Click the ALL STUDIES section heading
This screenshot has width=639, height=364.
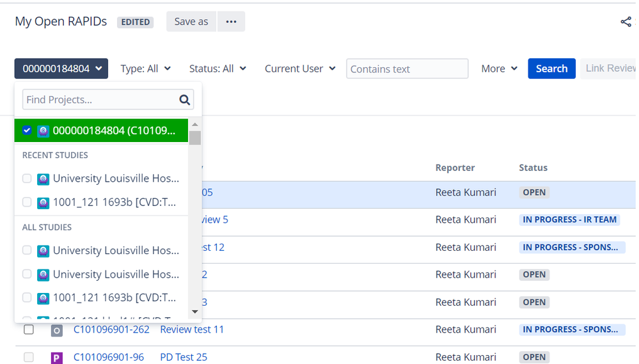click(47, 228)
